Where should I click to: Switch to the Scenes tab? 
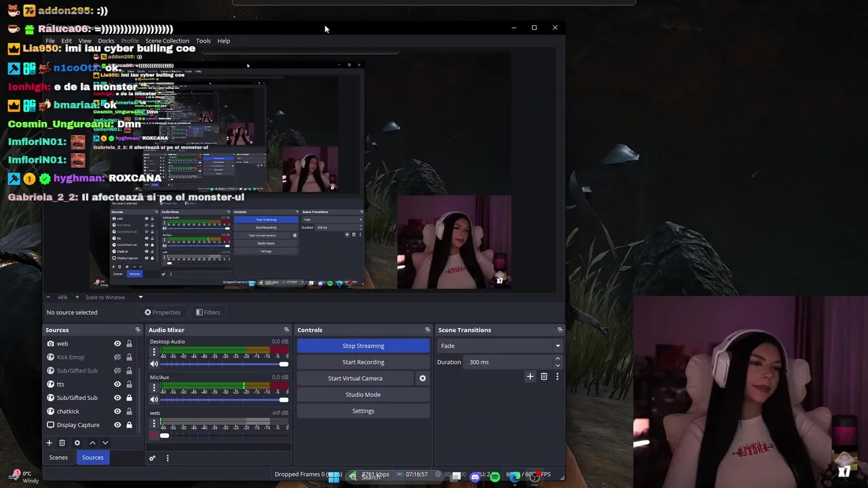[x=58, y=457]
